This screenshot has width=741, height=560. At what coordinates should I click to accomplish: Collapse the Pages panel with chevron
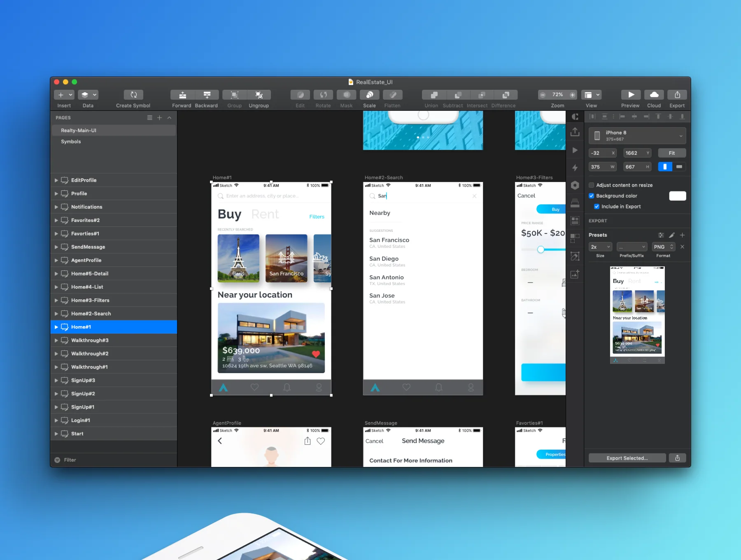(x=169, y=118)
